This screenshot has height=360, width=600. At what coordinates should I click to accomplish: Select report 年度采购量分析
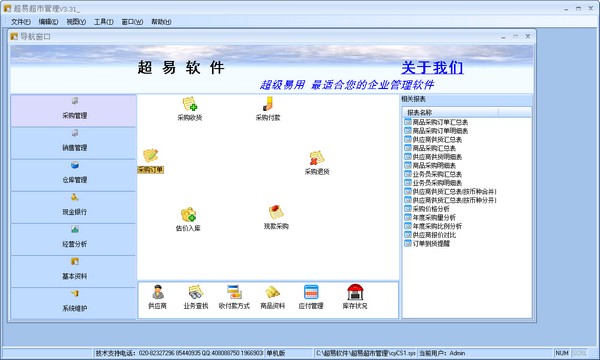430,218
